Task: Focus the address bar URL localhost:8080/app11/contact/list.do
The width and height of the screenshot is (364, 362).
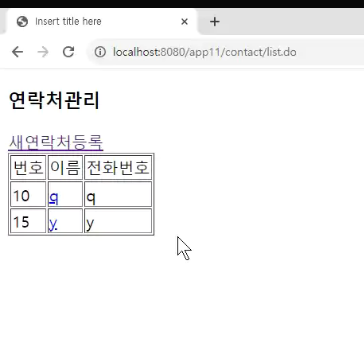Action: 205,52
